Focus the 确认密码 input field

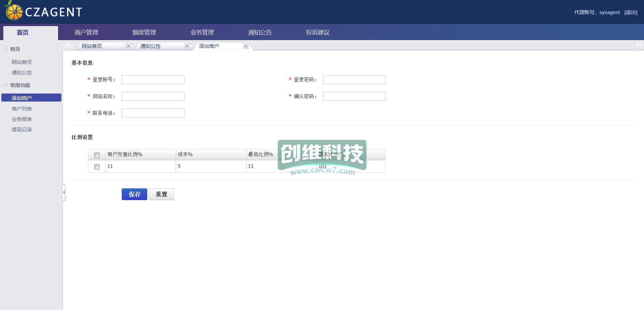click(x=354, y=96)
